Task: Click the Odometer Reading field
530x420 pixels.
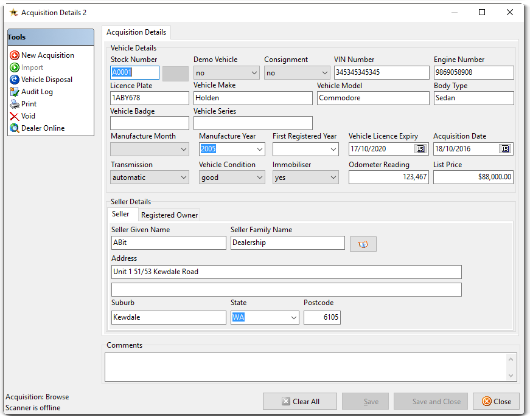Action: pyautogui.click(x=389, y=177)
